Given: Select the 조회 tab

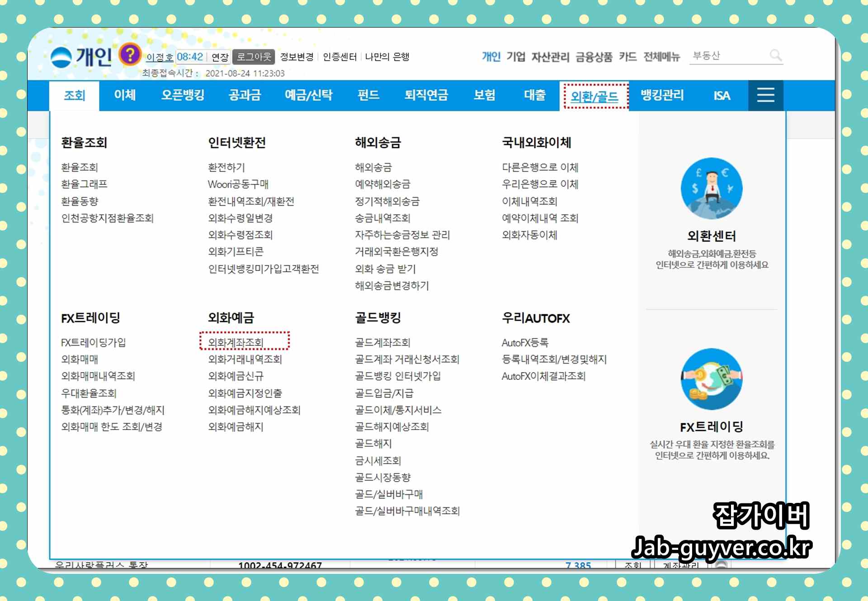Looking at the screenshot, I should coord(74,95).
